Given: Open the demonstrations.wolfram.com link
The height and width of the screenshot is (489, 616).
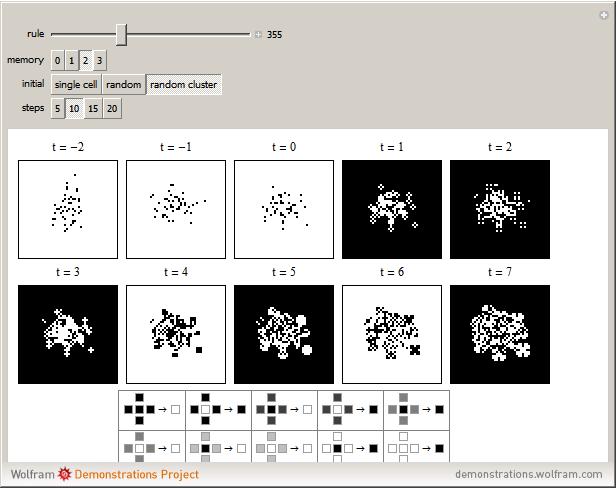Looking at the screenshot, I should tap(528, 474).
